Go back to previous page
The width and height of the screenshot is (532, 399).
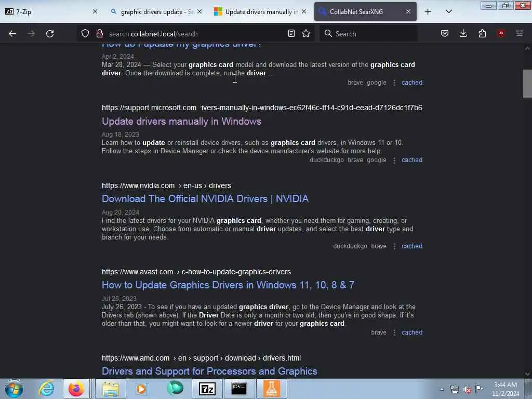(12, 34)
